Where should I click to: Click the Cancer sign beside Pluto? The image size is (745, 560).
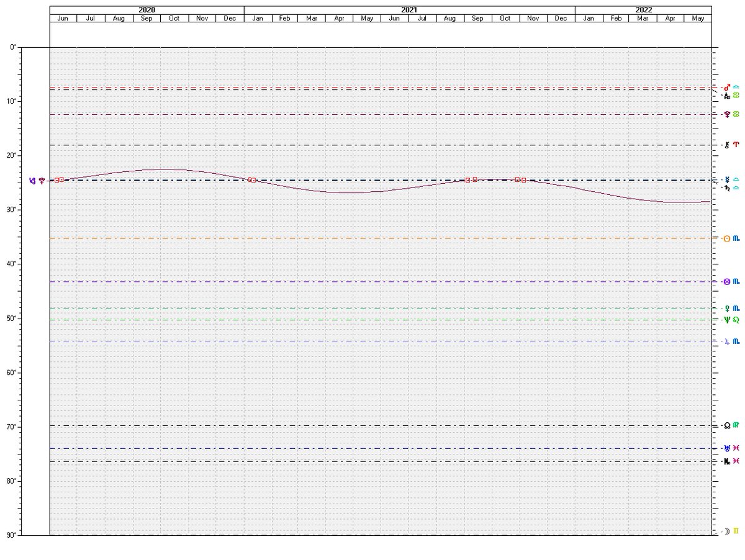point(736,114)
